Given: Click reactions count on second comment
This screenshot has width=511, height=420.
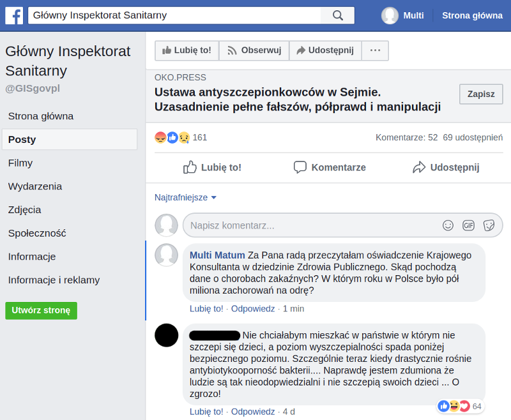Looking at the screenshot, I should pyautogui.click(x=460, y=406).
